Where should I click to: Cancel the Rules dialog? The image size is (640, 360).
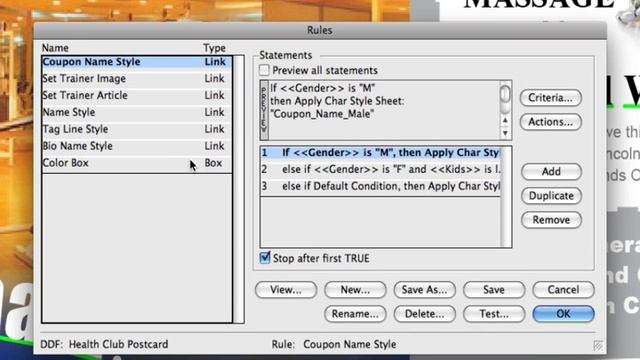coord(563,290)
